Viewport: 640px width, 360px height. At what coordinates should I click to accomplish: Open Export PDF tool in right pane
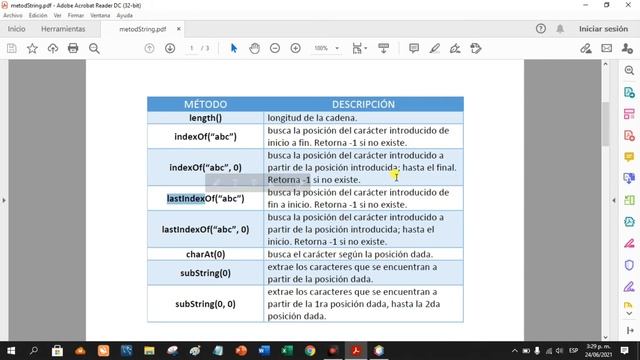[629, 92]
